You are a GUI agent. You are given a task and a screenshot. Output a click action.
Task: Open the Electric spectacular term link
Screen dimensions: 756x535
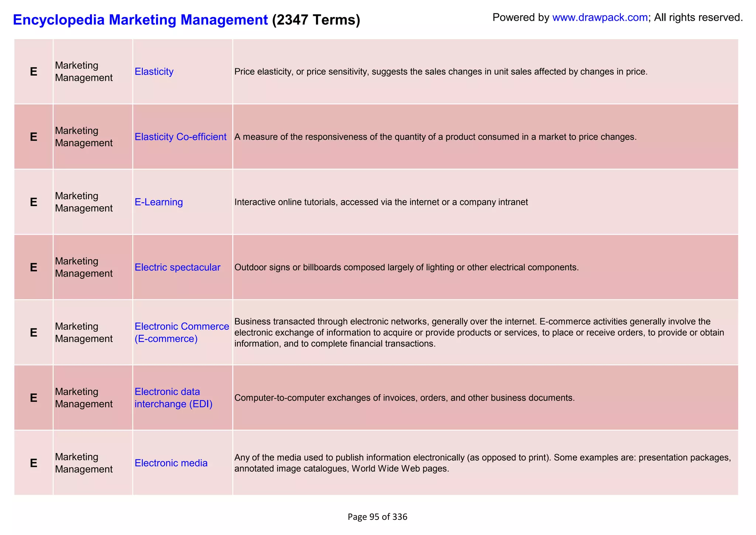(x=178, y=267)
